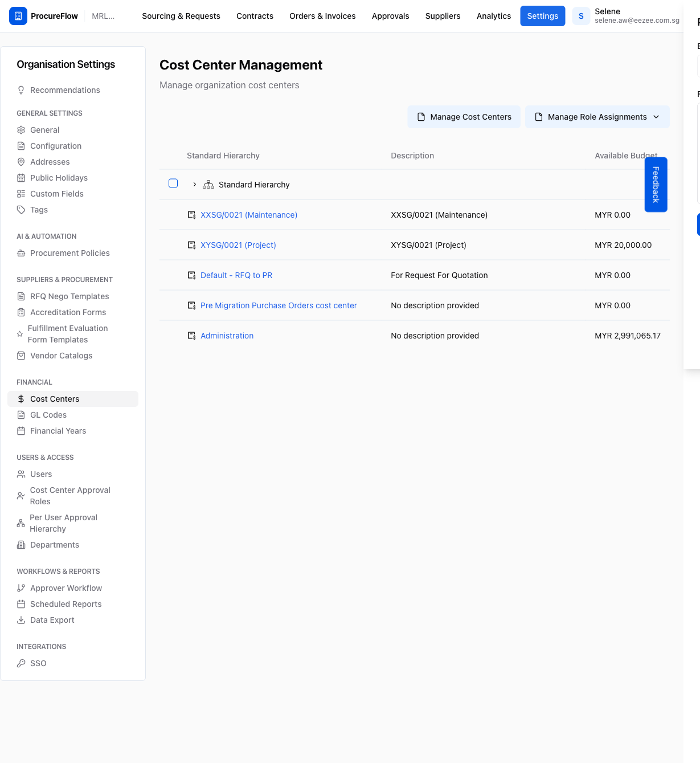The height and width of the screenshot is (763, 700).
Task: Go to the Contracts menu
Action: point(255,16)
